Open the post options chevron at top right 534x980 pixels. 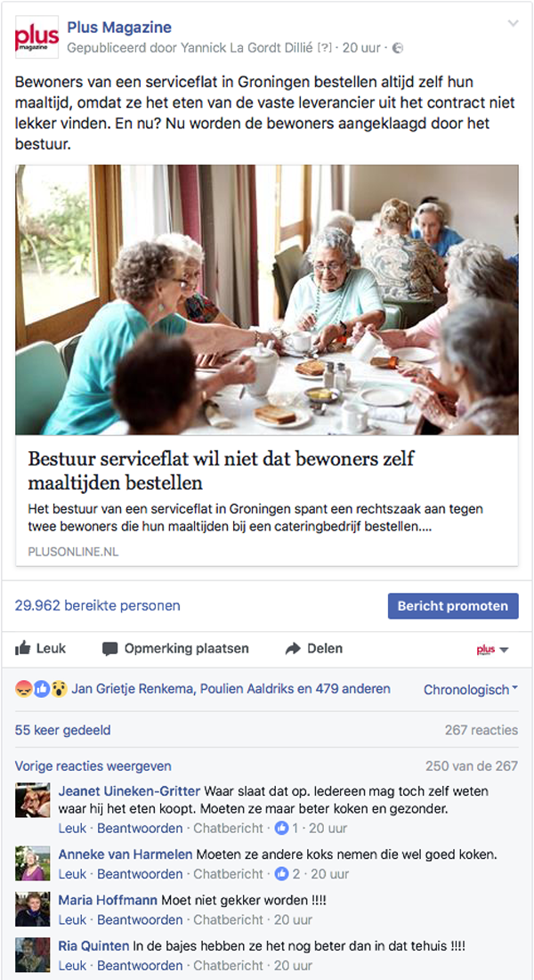click(514, 24)
